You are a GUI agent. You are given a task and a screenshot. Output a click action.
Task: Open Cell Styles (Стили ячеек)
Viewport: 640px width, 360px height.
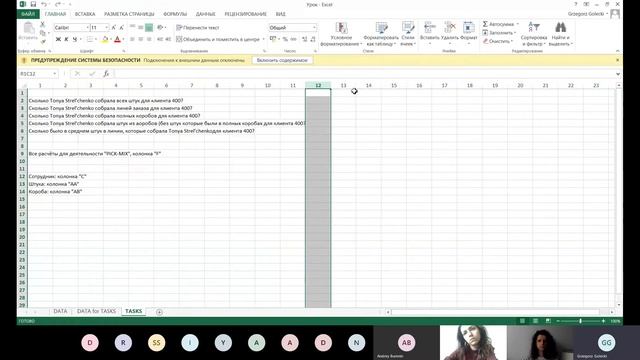408,33
